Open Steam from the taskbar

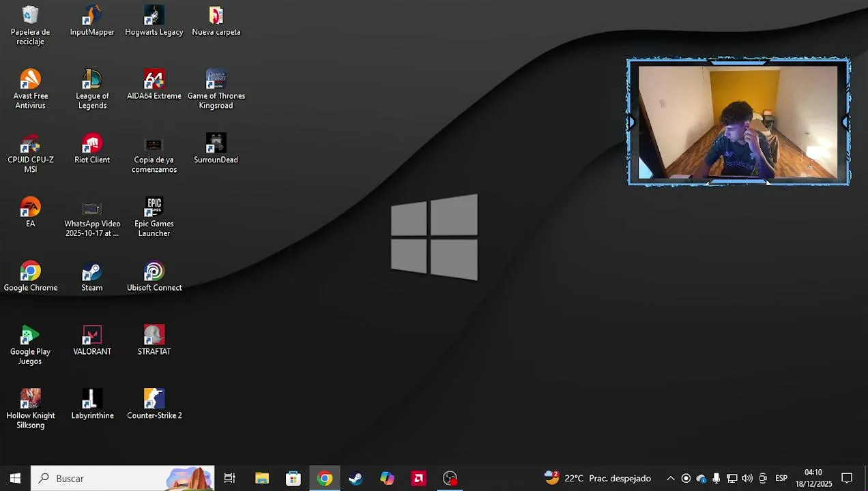pos(356,478)
